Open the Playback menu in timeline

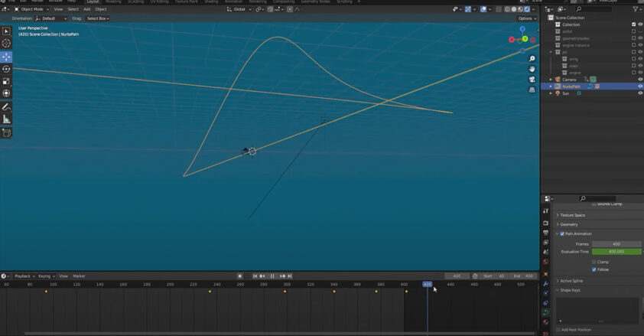[x=23, y=276]
